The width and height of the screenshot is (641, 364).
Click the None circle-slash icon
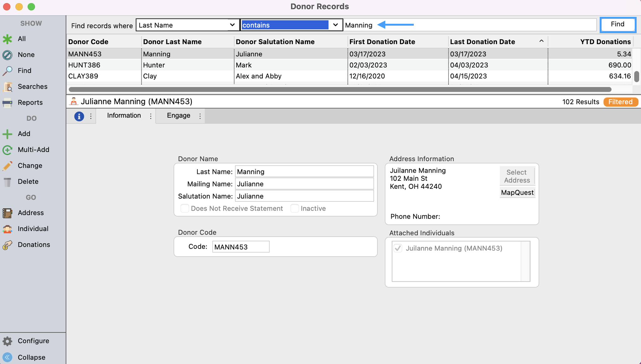click(7, 55)
